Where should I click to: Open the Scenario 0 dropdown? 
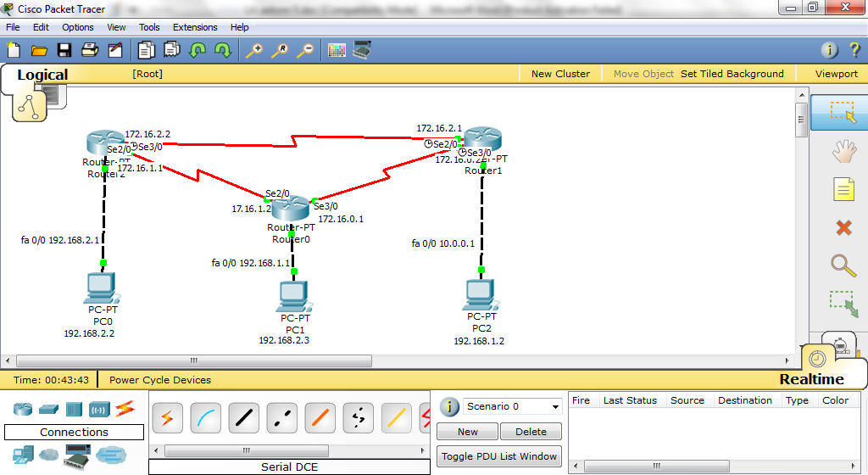click(x=512, y=406)
